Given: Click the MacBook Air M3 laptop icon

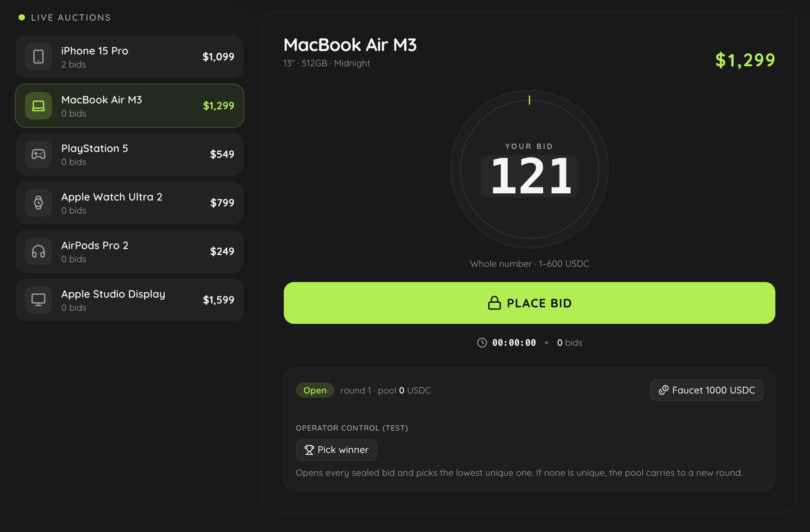Looking at the screenshot, I should click(38, 106).
